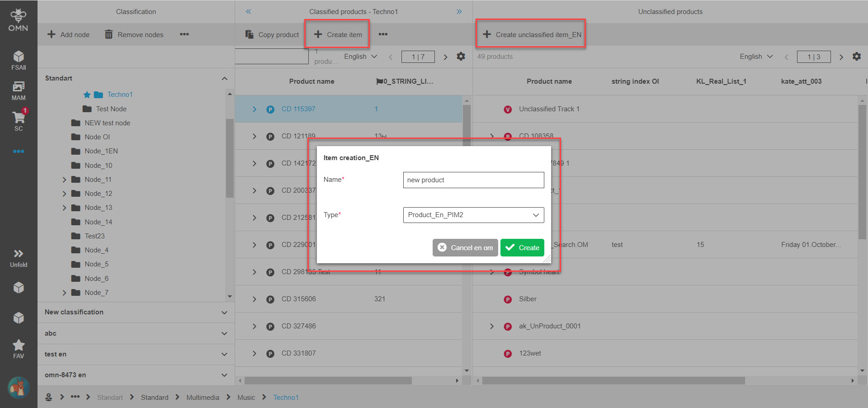
Task: Click the user avatar at bottom left
Action: point(18,388)
